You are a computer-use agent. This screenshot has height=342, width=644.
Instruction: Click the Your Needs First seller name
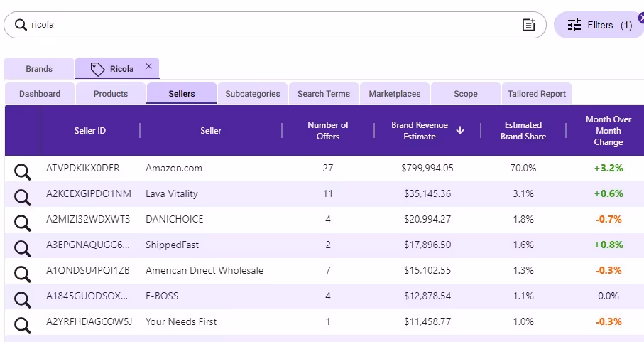coord(181,321)
